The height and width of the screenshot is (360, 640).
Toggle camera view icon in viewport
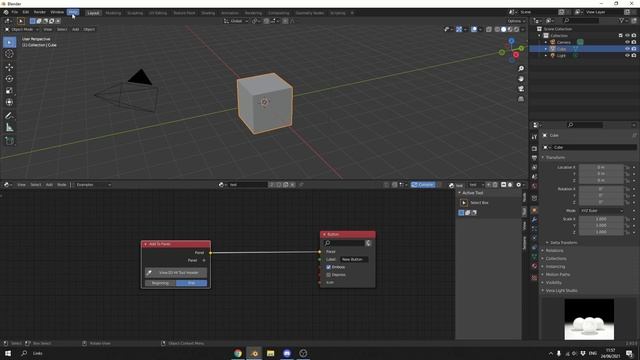pyautogui.click(x=521, y=89)
